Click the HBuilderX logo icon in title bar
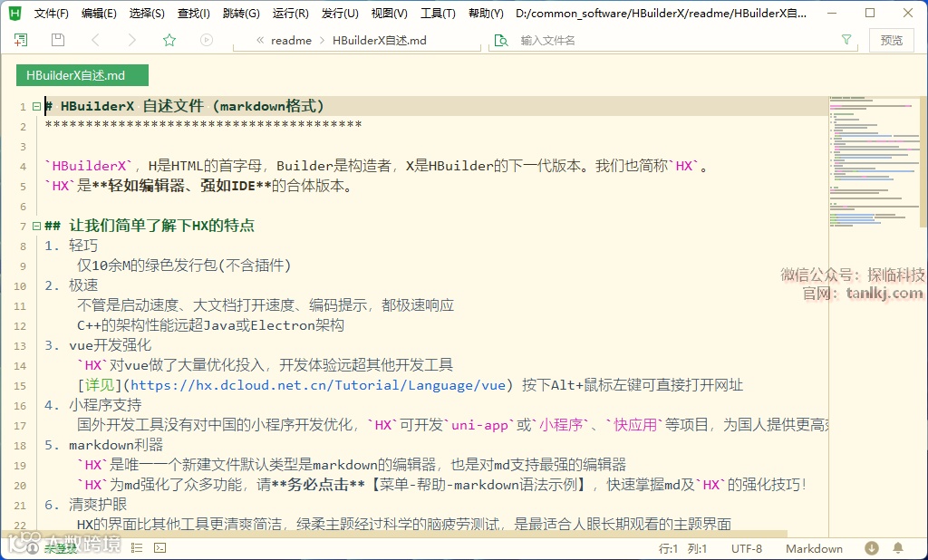The height and width of the screenshot is (560, 928). (x=15, y=13)
